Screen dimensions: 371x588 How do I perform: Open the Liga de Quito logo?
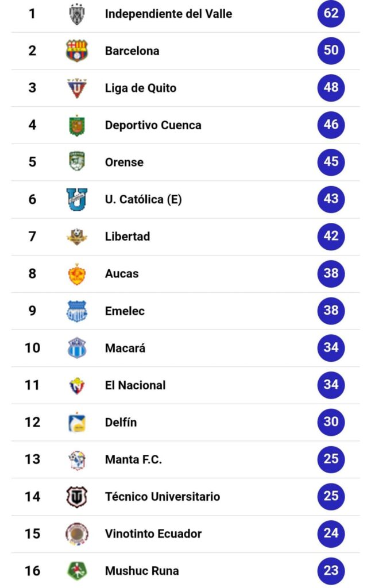77,88
